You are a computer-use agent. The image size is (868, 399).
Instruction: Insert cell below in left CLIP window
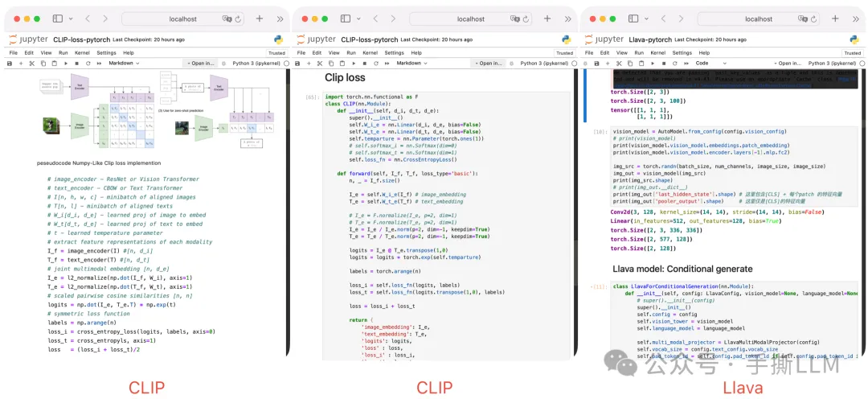(21, 64)
